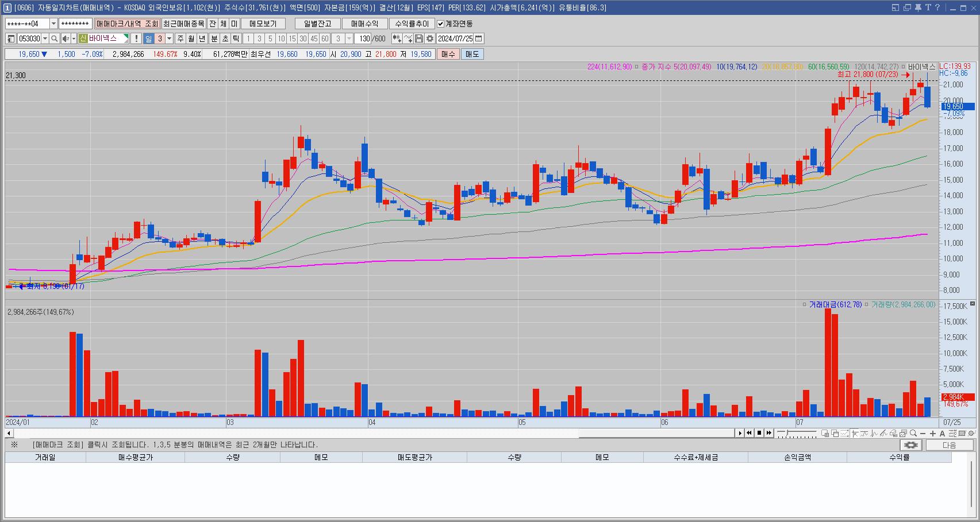Click the crosshair cursor tool icon
980x522 pixels.
tap(855, 434)
